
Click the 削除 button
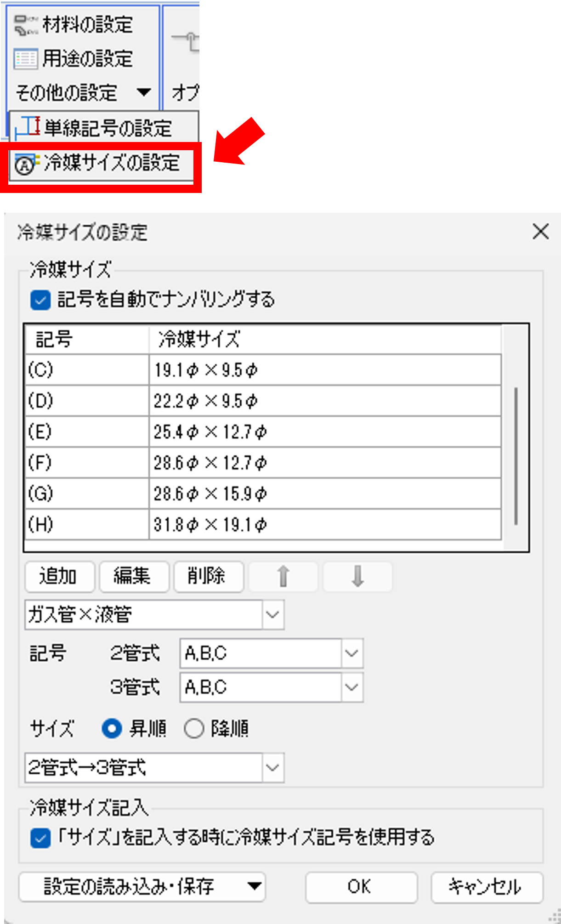click(208, 577)
